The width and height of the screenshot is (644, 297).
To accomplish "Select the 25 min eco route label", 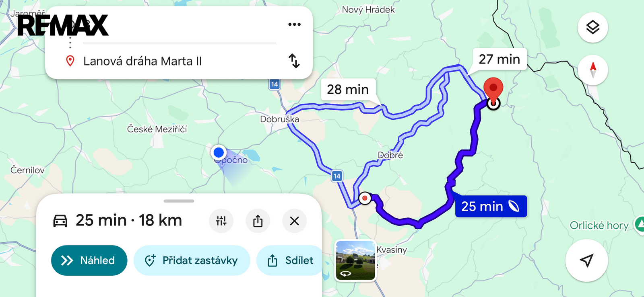I will pyautogui.click(x=491, y=206).
